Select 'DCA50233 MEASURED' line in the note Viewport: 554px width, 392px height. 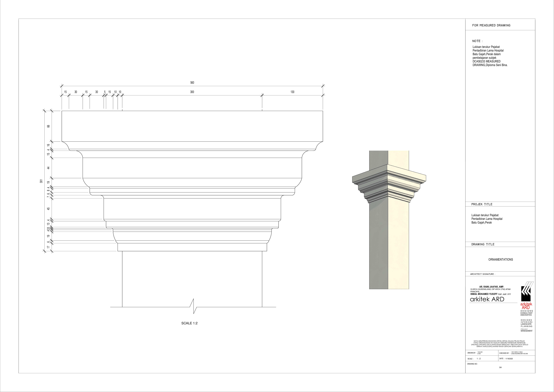486,61
